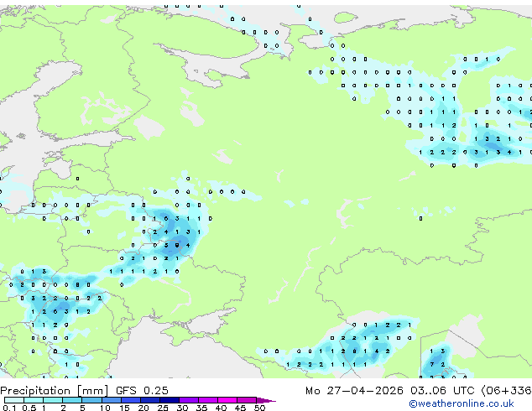This screenshot has height=411, width=532.
Task: Select the 5–10 mm legend swatch
Action: point(92,400)
